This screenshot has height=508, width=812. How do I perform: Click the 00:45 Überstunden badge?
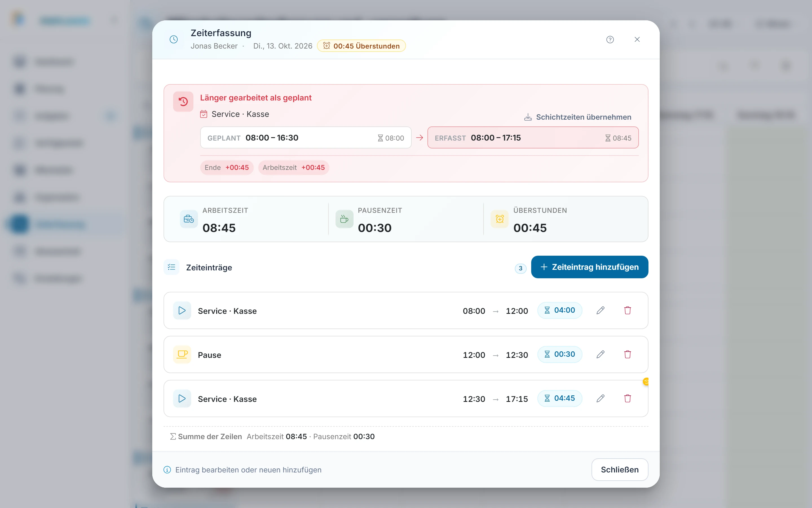(361, 46)
